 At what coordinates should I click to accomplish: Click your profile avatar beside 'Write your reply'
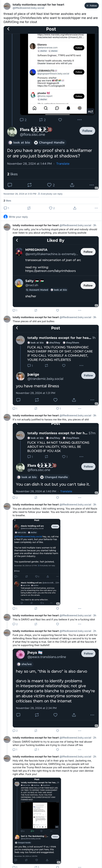5,217
